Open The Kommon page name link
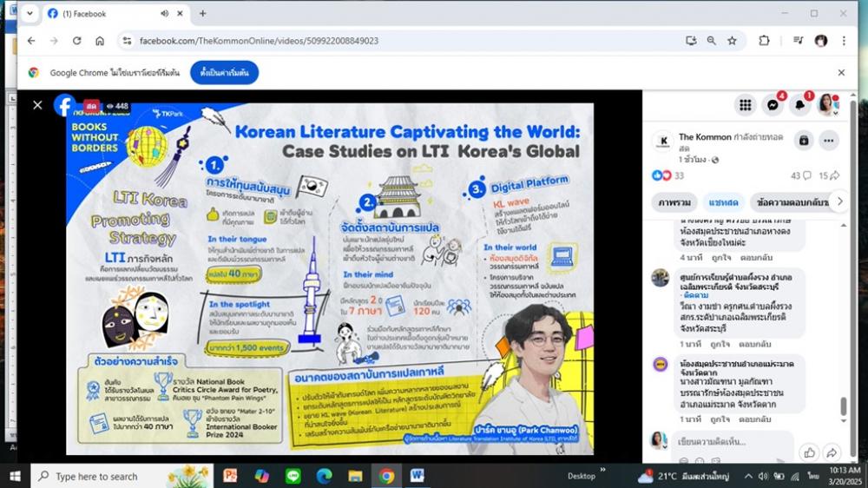Viewport: 868px width, 488px height. 705,137
